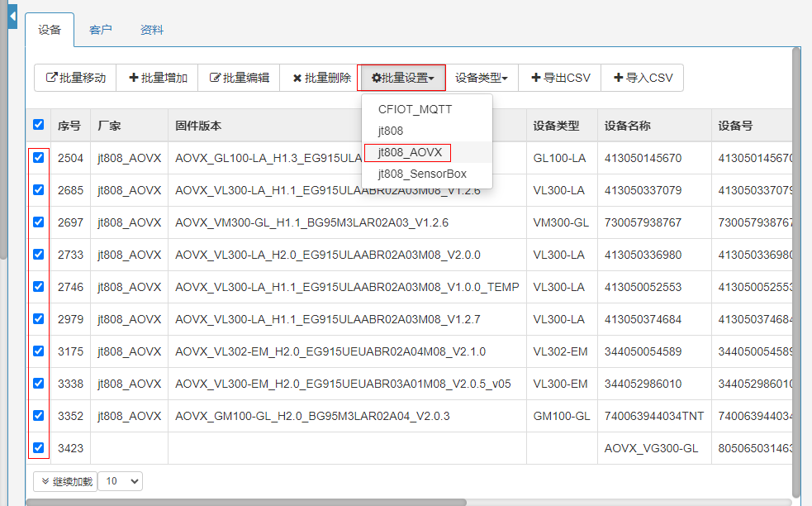This screenshot has height=506, width=812.
Task: Uncheck the checkbox for row 2504
Action: (38, 157)
